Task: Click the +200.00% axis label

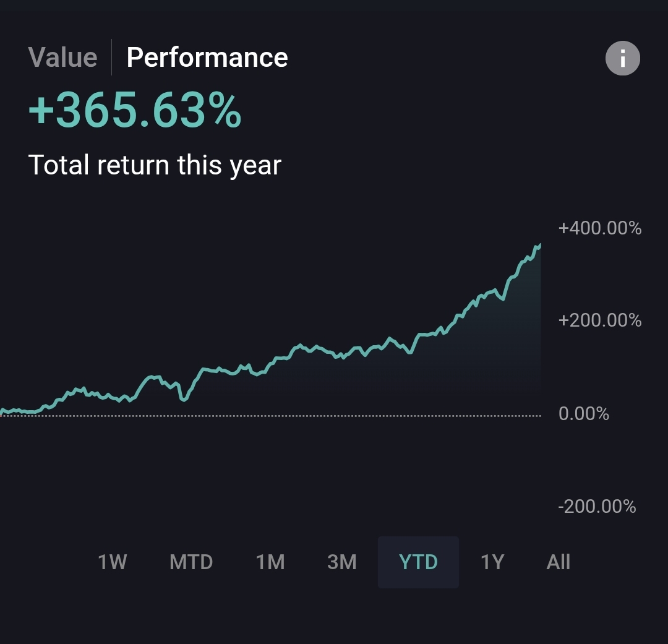Action: [x=600, y=320]
